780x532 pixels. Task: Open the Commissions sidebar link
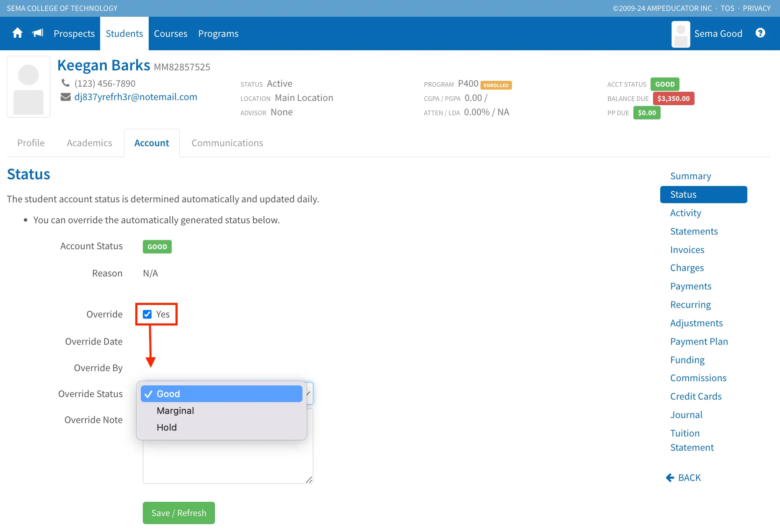tap(698, 378)
